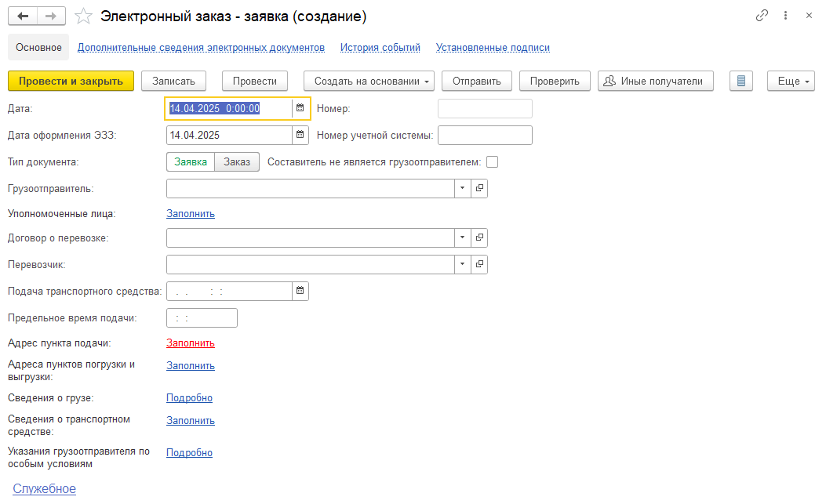Click the Грузоотправитель text field

[x=311, y=188]
